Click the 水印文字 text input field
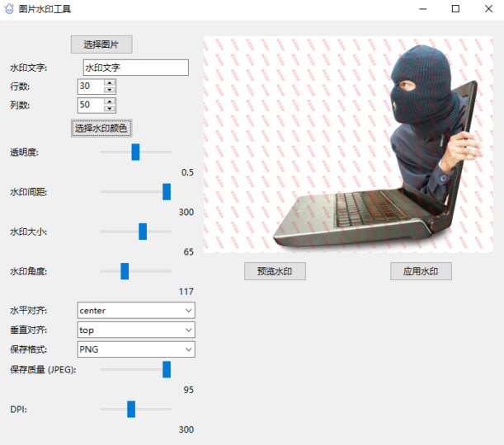The image size is (504, 445). (x=135, y=68)
